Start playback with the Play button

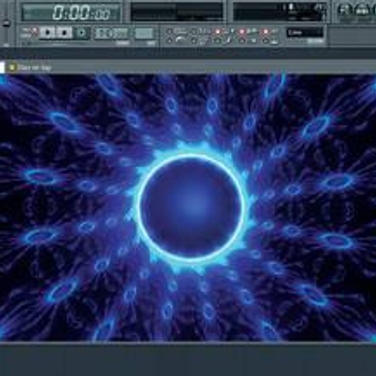[x=48, y=33]
